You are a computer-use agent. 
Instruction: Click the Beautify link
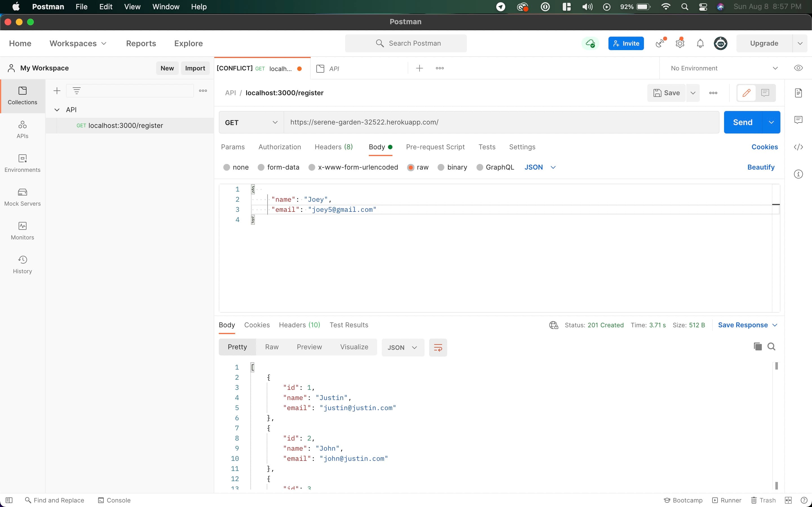tap(761, 167)
